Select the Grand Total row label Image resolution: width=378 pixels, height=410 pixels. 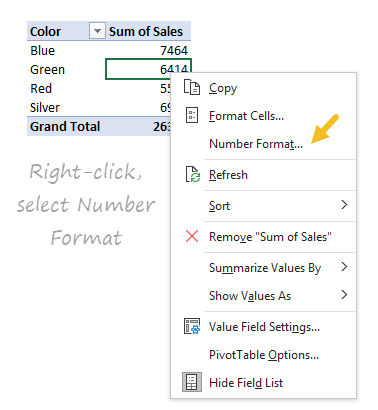66,126
